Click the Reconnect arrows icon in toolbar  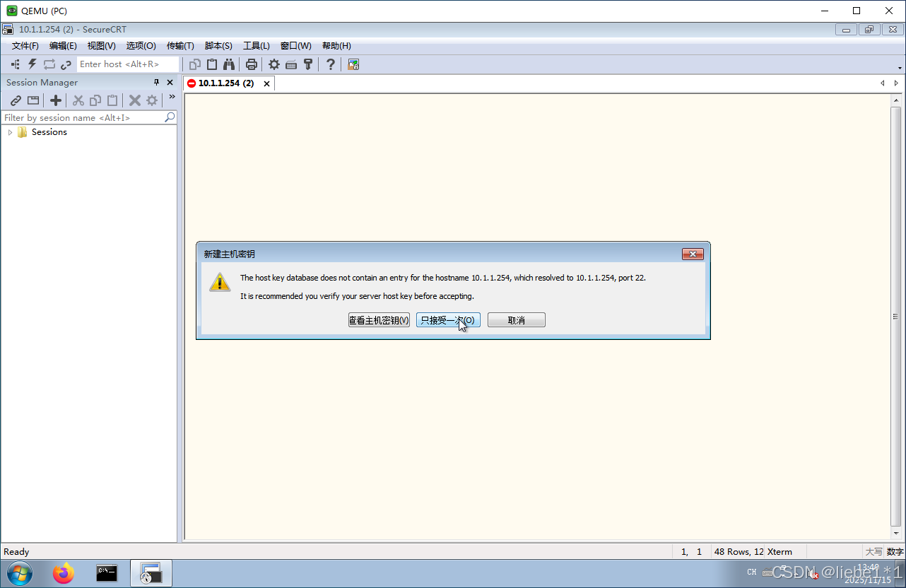(49, 64)
